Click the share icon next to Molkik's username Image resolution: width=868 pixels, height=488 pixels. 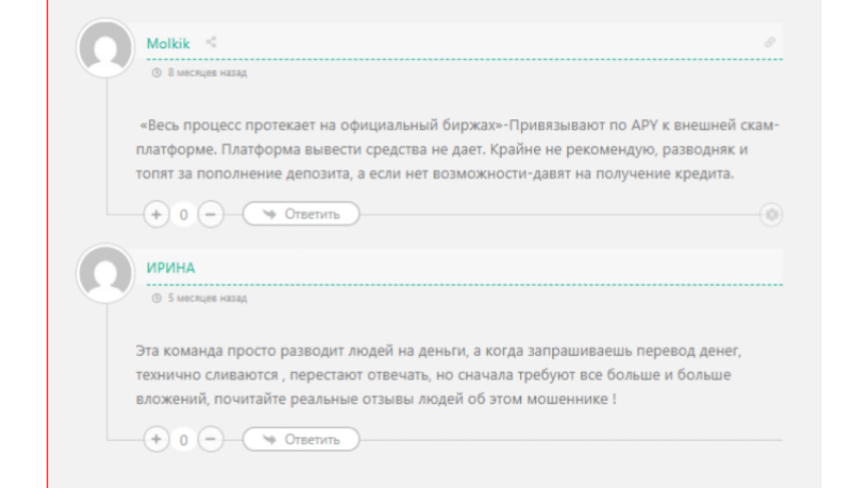210,43
